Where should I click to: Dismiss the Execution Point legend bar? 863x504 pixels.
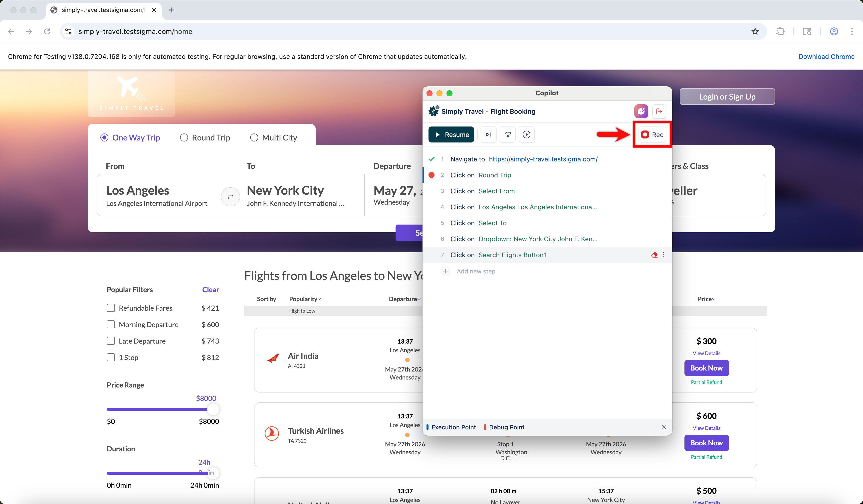click(x=664, y=427)
